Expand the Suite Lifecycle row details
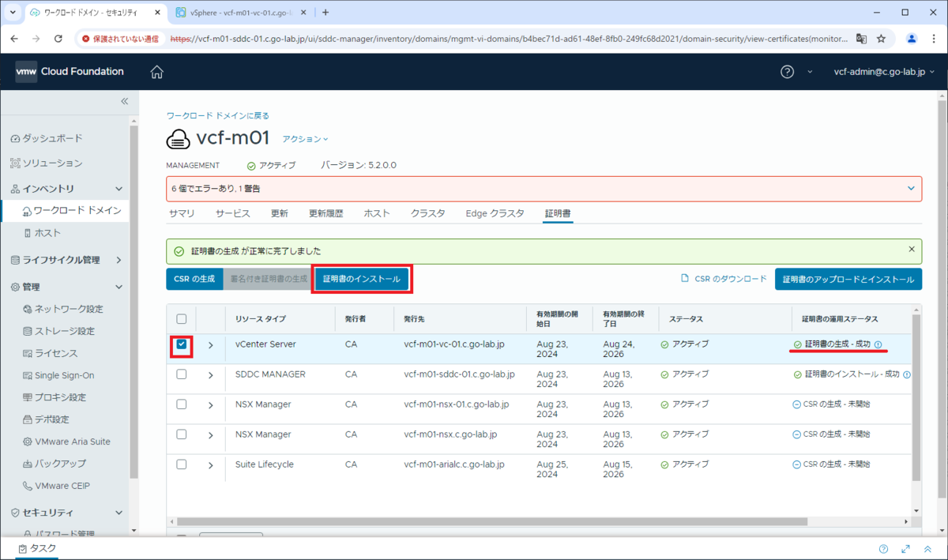This screenshot has height=560, width=948. (x=210, y=465)
